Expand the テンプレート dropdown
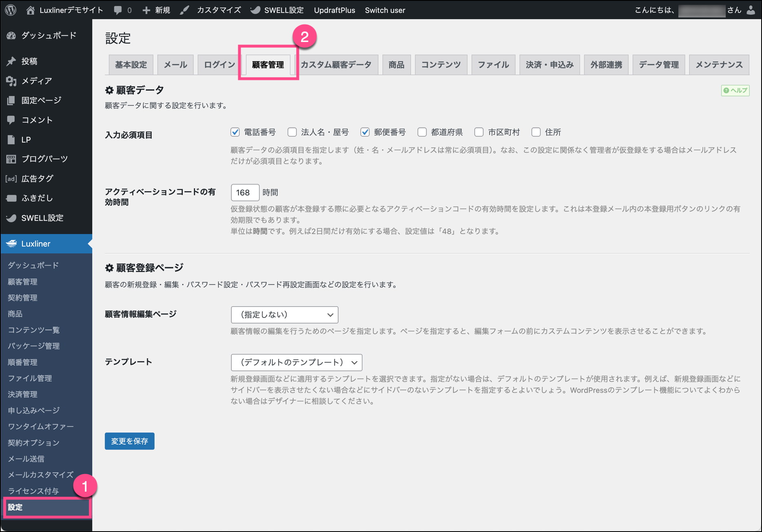 [296, 362]
